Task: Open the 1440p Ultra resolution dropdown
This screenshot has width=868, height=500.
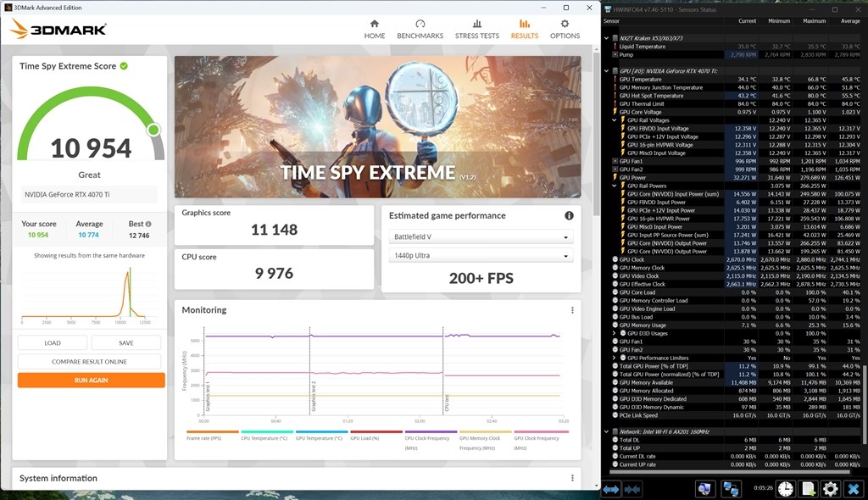Action: click(481, 256)
